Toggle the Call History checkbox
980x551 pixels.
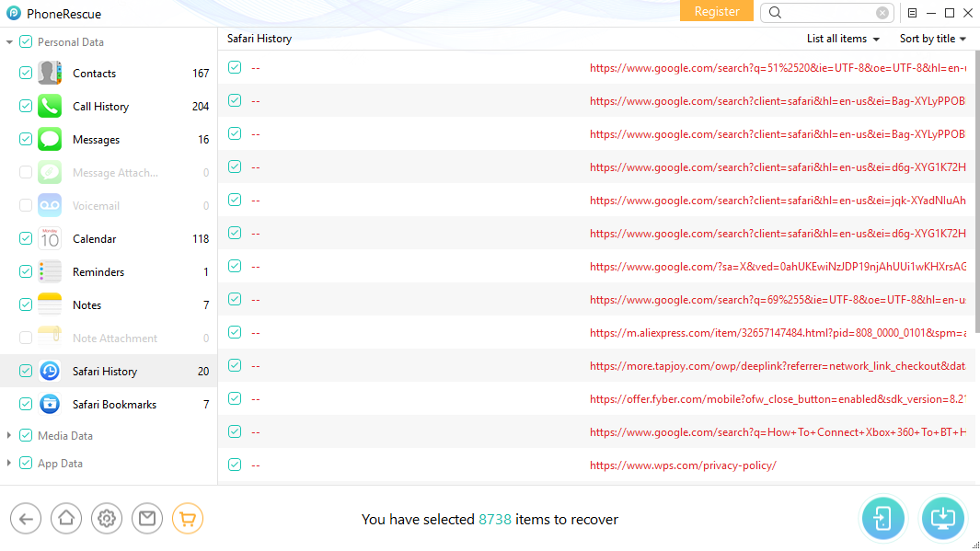pyautogui.click(x=26, y=107)
